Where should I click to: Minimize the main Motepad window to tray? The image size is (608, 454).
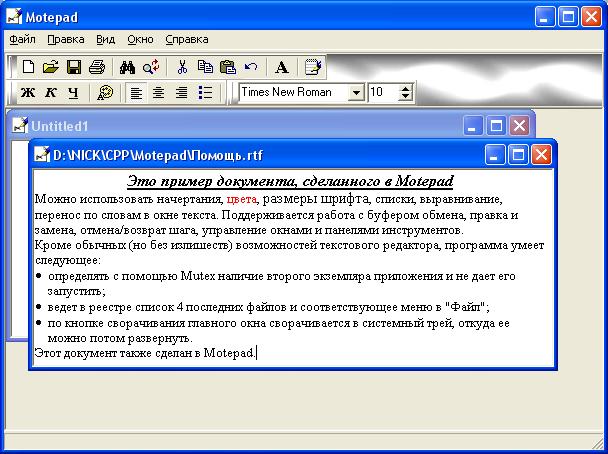coord(545,17)
